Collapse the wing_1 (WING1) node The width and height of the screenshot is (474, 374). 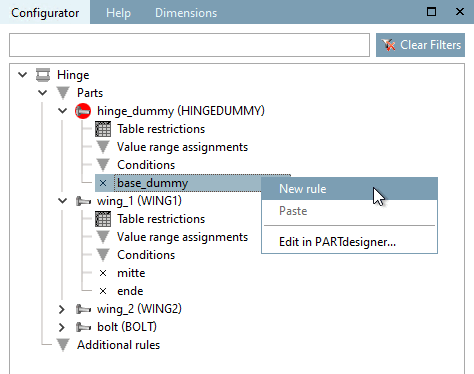click(x=63, y=201)
